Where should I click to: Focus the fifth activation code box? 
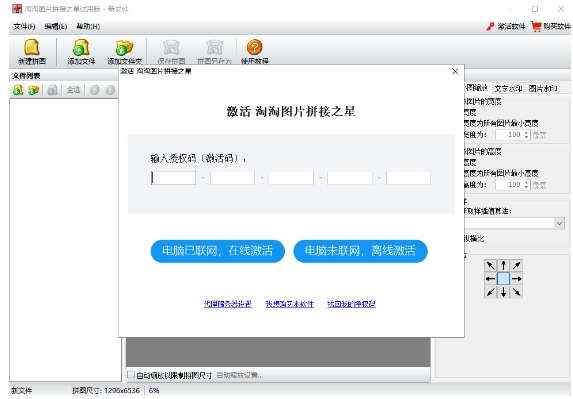click(409, 178)
